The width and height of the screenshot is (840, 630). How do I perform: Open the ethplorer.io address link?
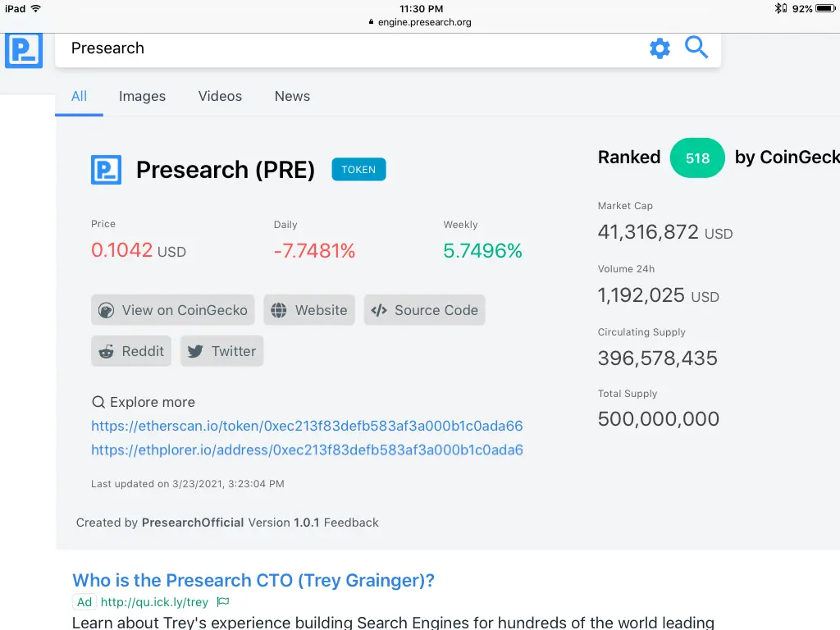click(x=307, y=450)
